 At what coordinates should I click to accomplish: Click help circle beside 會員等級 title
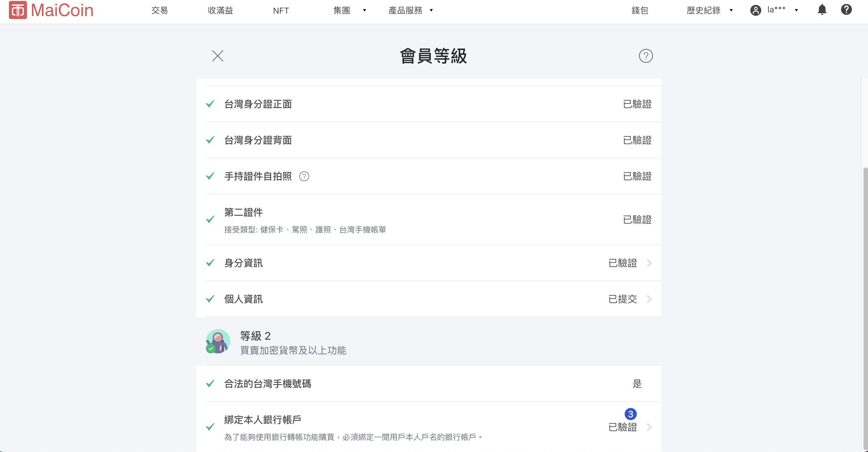(x=646, y=56)
